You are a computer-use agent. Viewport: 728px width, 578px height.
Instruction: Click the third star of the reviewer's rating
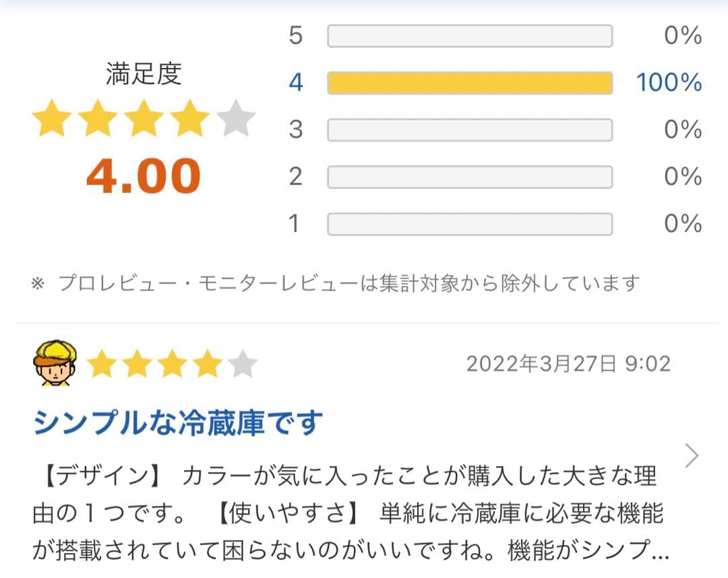(x=173, y=363)
